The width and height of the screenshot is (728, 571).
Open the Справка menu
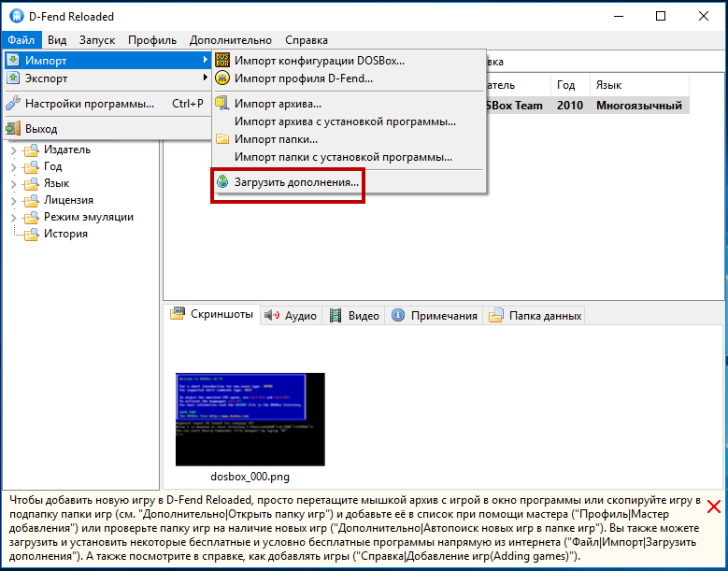coord(307,40)
